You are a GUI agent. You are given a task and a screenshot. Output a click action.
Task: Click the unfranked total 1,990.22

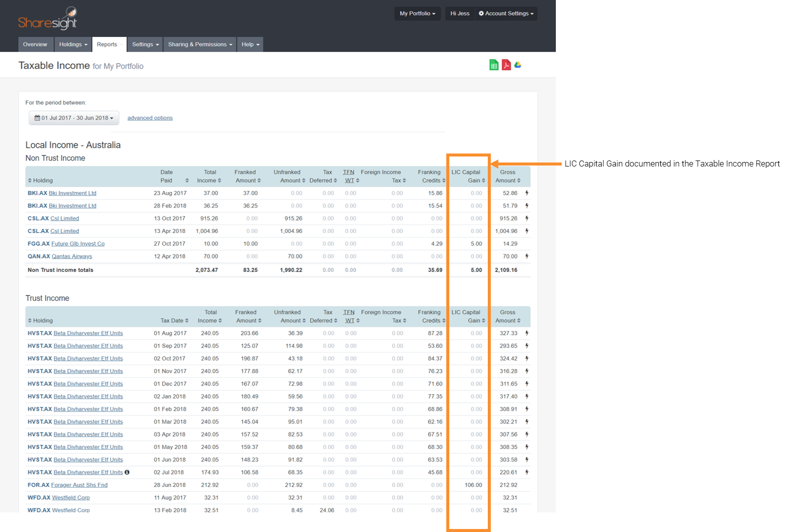pos(291,270)
